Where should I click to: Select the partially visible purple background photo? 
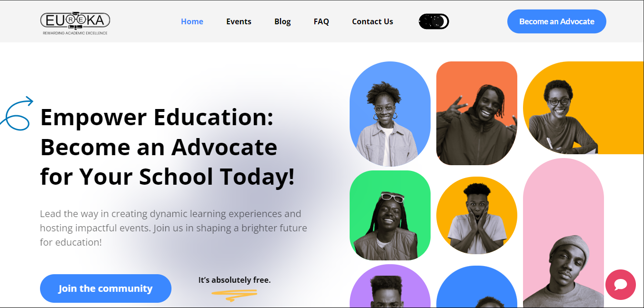pos(390,286)
